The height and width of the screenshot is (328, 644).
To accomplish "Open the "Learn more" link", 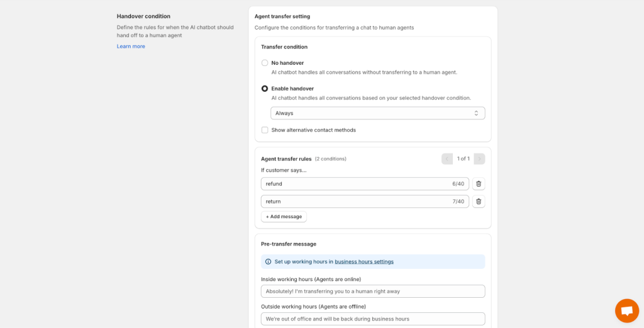I will [x=131, y=46].
